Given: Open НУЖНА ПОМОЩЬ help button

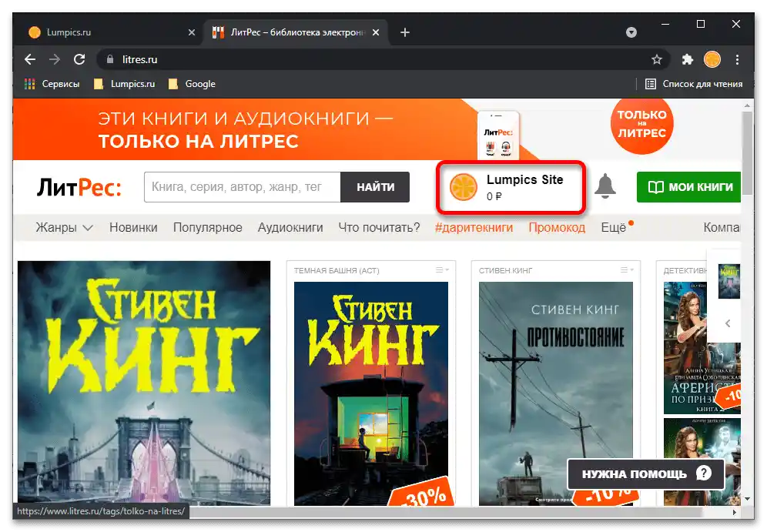Looking at the screenshot, I should [x=645, y=473].
